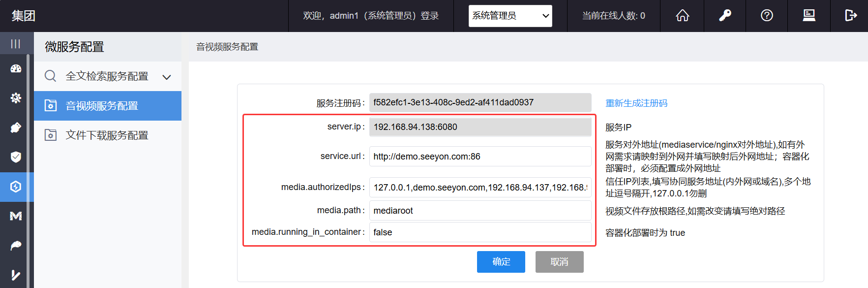Viewport: 868px width, 288px height.
Task: Click the 服务注册码 label
Action: [340, 103]
